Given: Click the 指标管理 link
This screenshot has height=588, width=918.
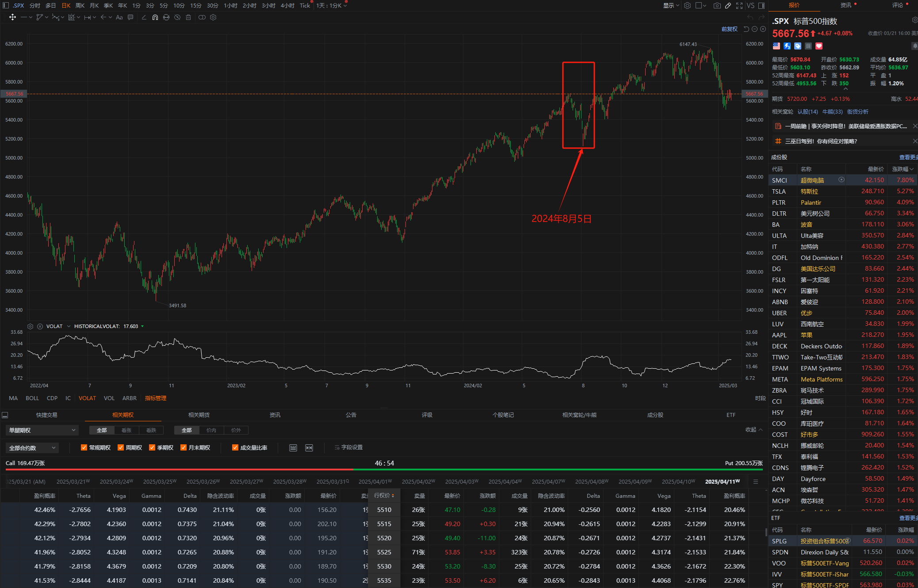Looking at the screenshot, I should [155, 398].
